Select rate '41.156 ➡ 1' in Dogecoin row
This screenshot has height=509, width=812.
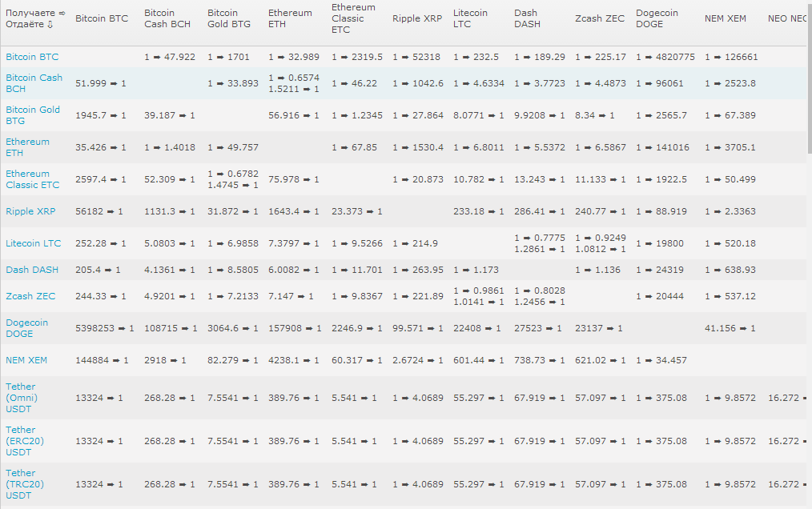[x=730, y=328]
